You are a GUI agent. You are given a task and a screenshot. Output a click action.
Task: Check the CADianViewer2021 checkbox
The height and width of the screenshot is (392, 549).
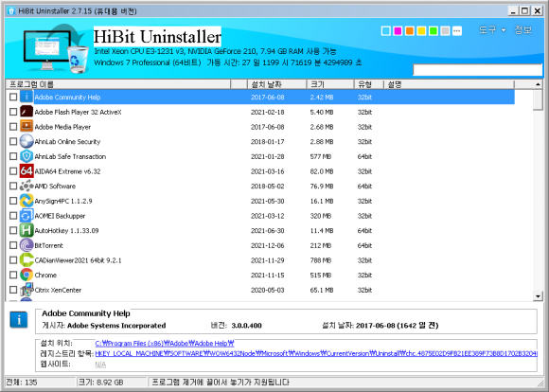pyautogui.click(x=13, y=260)
